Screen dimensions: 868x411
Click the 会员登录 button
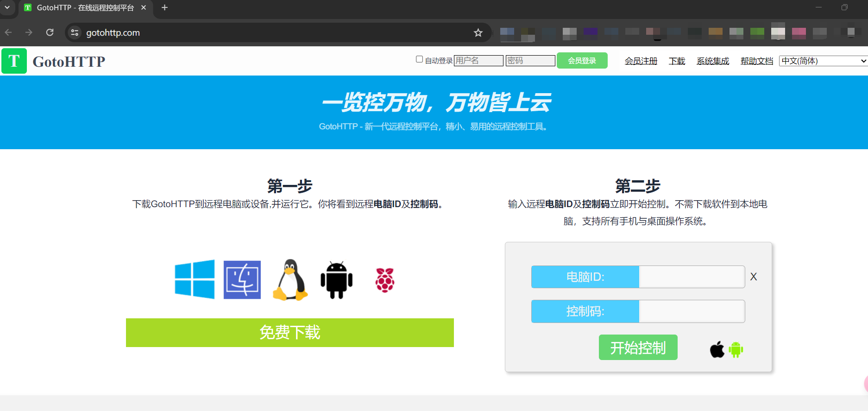(582, 61)
